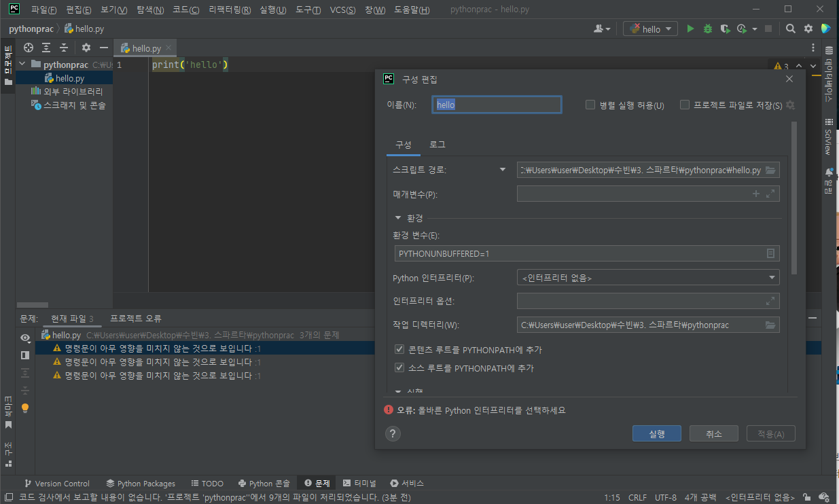Toggle the preview pane icon in Problems panel

pos(25,355)
